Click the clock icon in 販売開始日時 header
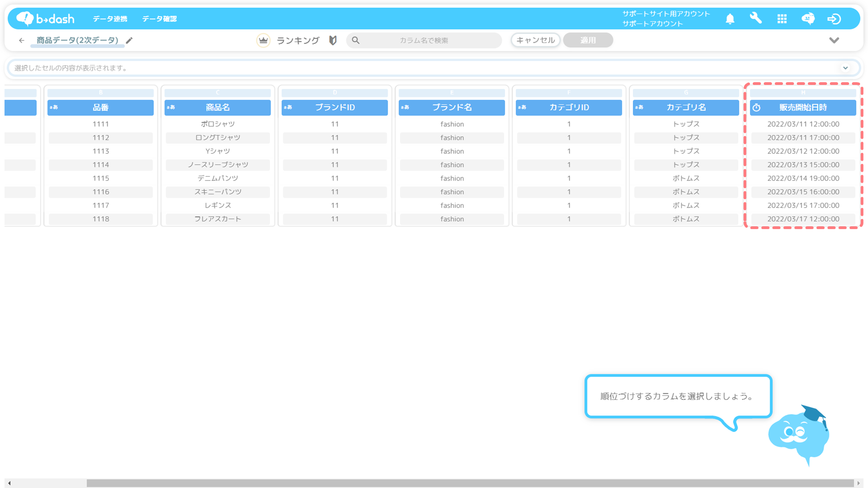The width and height of the screenshot is (868, 488). (x=756, y=108)
